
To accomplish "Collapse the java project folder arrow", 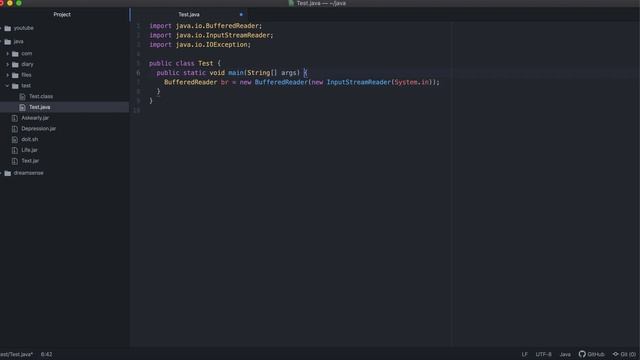I will tap(1, 42).
